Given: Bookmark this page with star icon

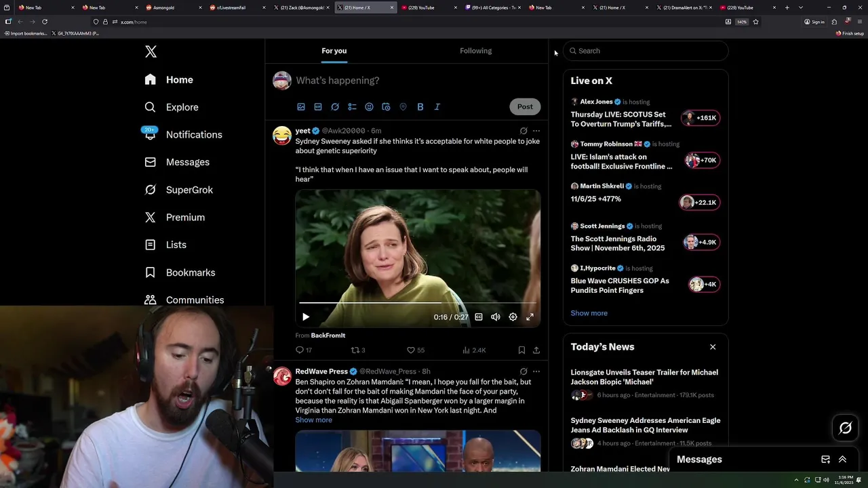Looking at the screenshot, I should pyautogui.click(x=755, y=22).
